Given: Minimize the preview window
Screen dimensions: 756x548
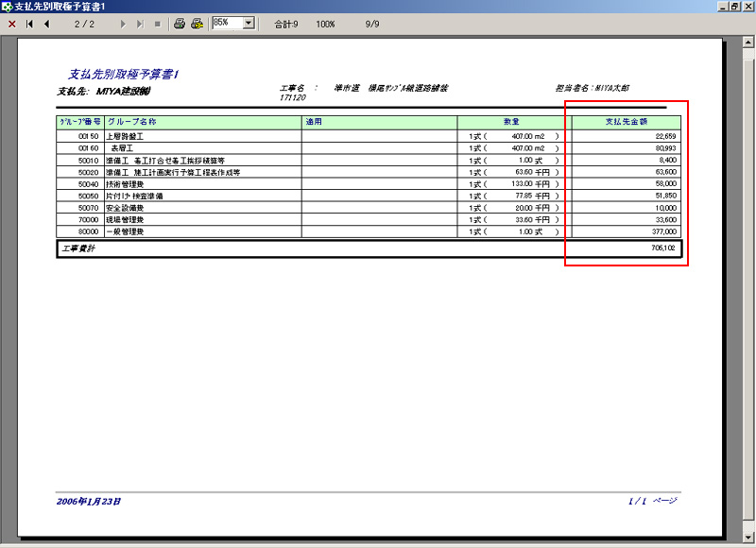Looking at the screenshot, I should coord(723,7).
